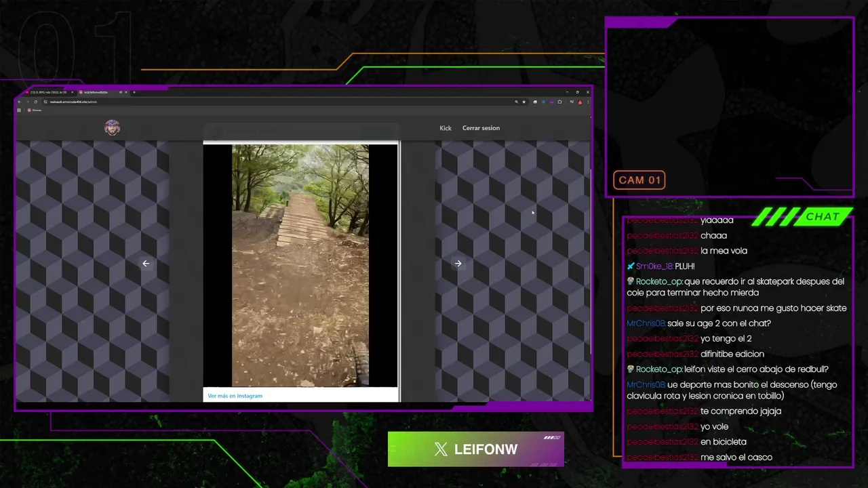Close the second browser tab
The height and width of the screenshot is (488, 868).
pos(126,92)
